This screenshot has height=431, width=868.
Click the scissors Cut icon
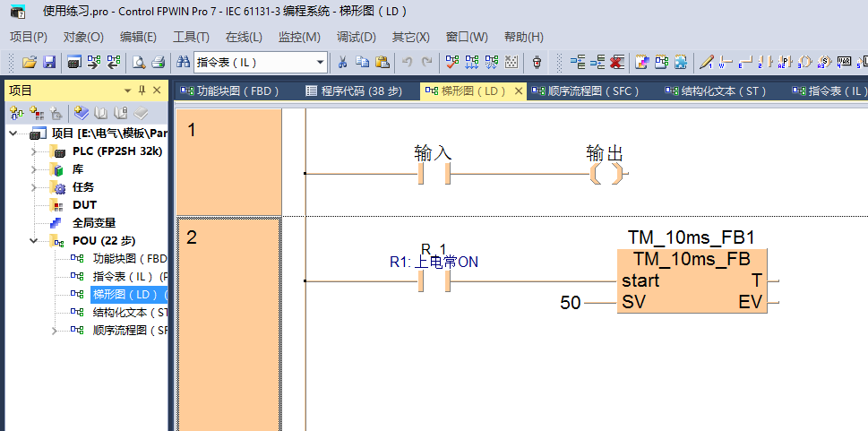(x=342, y=62)
